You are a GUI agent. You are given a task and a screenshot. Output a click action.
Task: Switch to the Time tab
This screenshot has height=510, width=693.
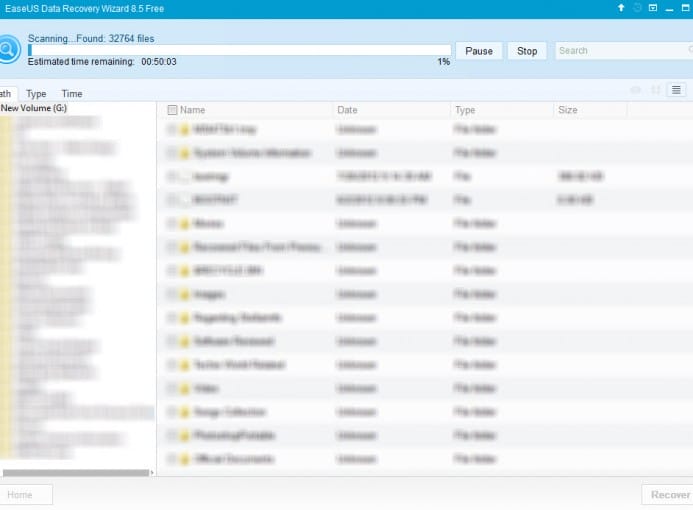click(72, 94)
